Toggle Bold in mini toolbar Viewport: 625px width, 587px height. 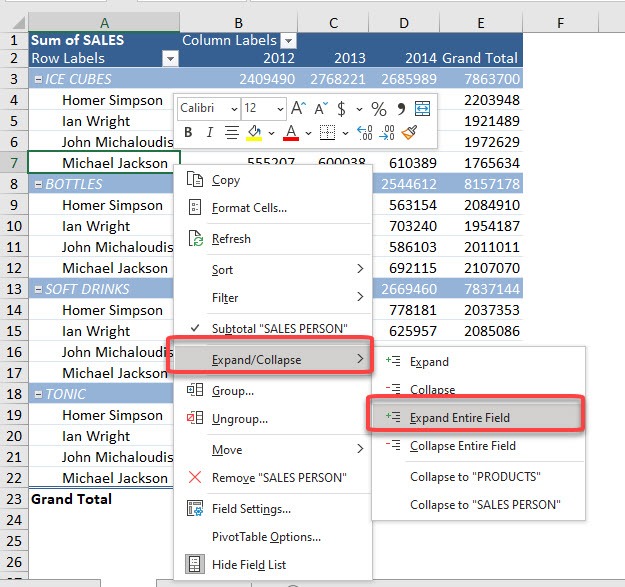(x=188, y=132)
